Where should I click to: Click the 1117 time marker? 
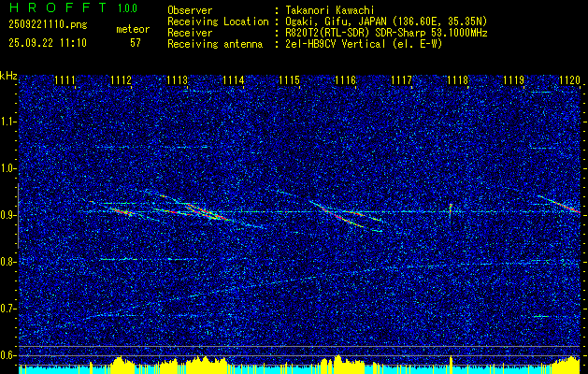point(401,79)
